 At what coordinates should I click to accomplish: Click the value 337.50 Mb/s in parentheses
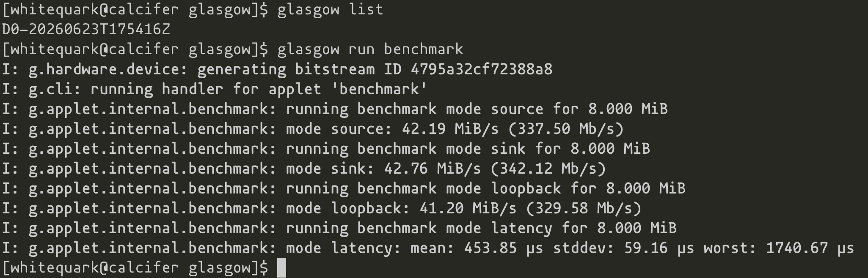click(566, 129)
